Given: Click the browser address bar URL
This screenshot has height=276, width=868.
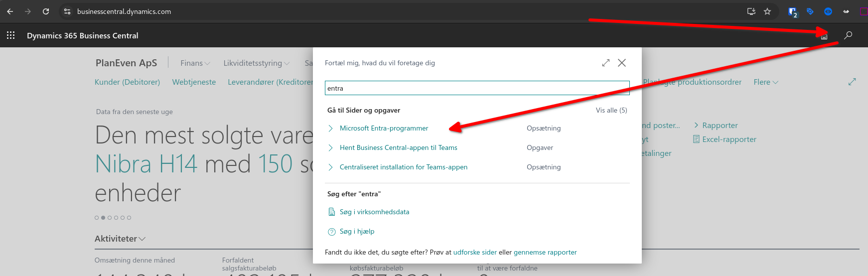Looking at the screenshot, I should 124,11.
